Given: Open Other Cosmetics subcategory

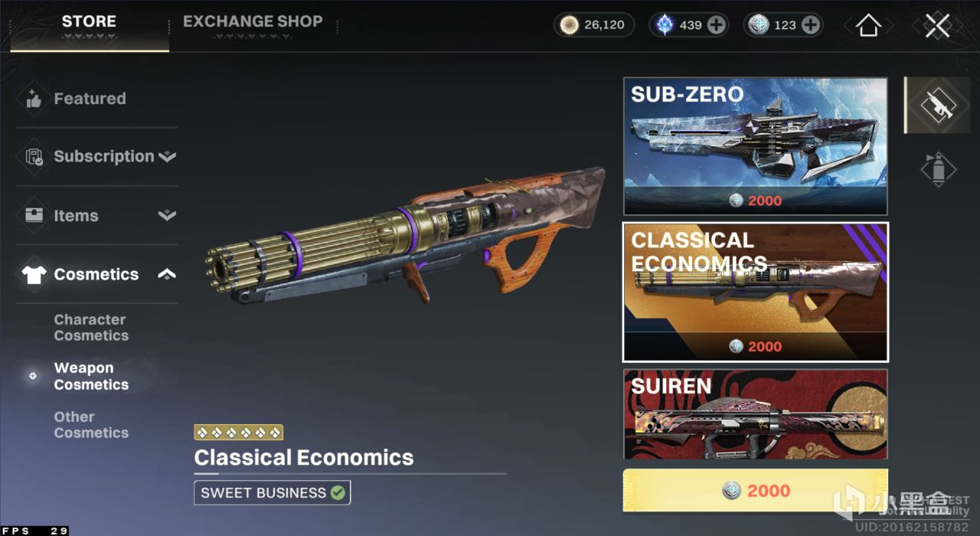Looking at the screenshot, I should pyautogui.click(x=90, y=425).
